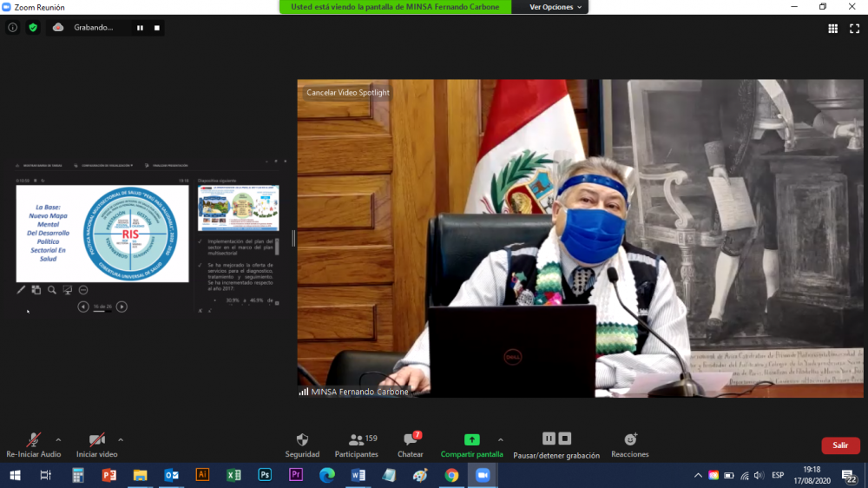Open Seguridad shield options
This screenshot has height=488, width=868.
click(302, 440)
